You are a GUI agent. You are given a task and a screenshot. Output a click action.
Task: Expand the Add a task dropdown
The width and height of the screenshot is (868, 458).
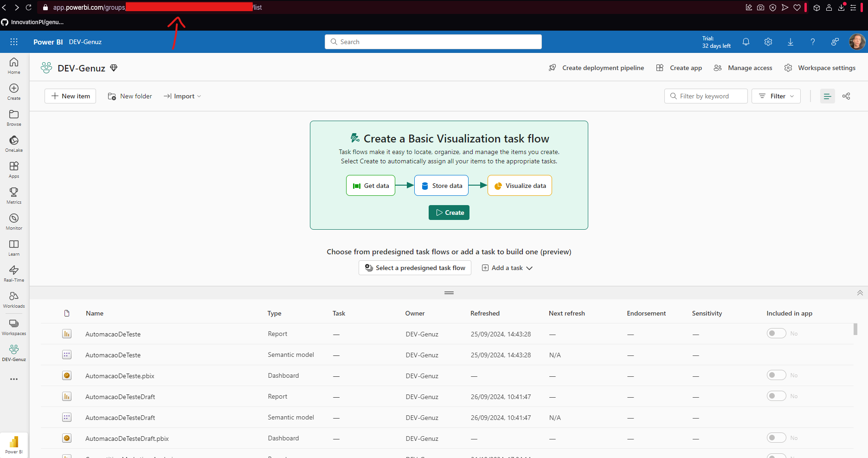tap(507, 268)
